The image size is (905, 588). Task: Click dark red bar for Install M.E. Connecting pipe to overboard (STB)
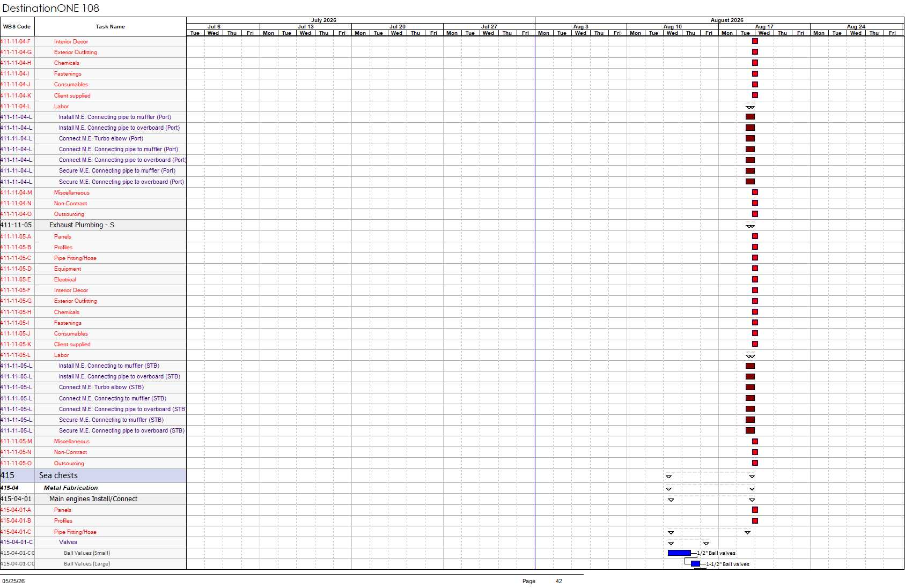click(x=750, y=376)
